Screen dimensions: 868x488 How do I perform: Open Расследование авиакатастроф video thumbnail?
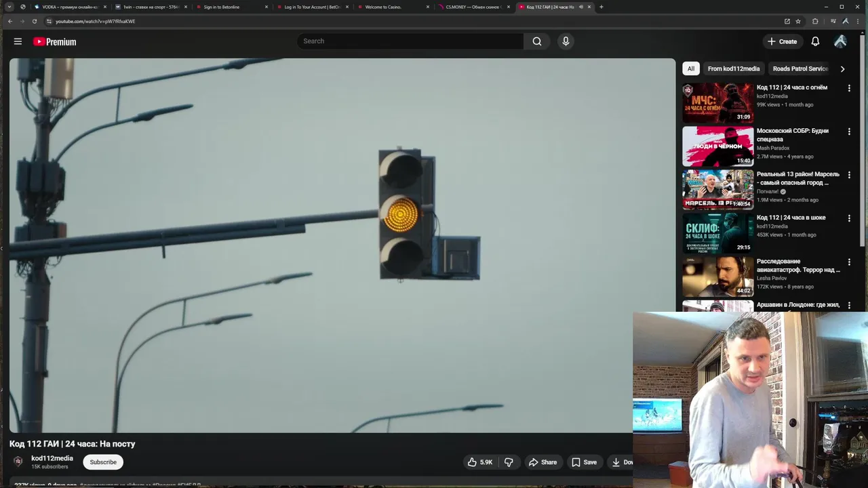717,276
